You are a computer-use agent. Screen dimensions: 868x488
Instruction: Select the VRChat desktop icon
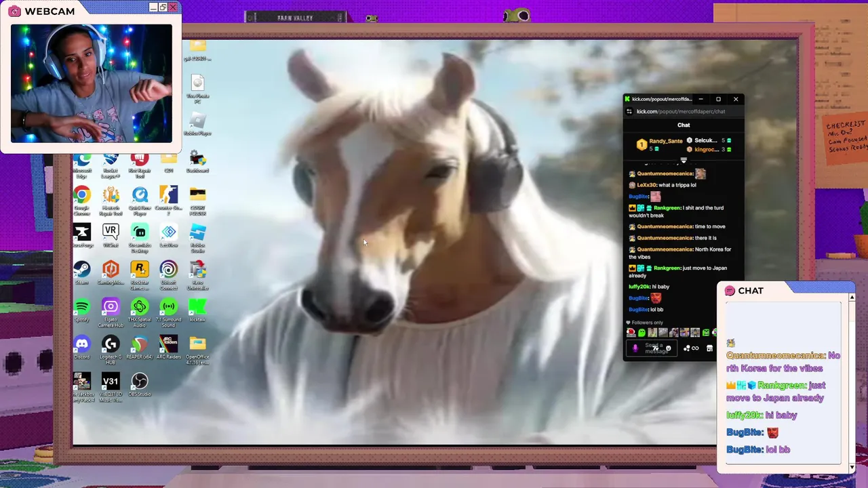(111, 236)
